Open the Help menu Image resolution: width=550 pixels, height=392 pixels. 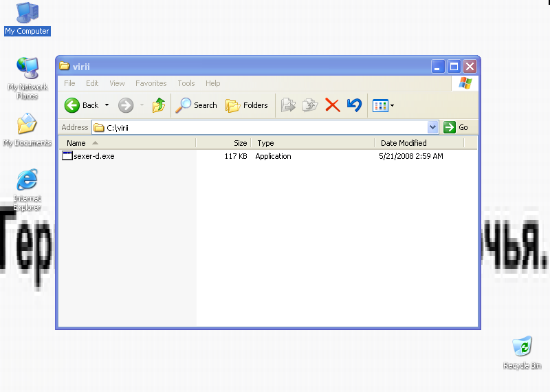point(213,83)
